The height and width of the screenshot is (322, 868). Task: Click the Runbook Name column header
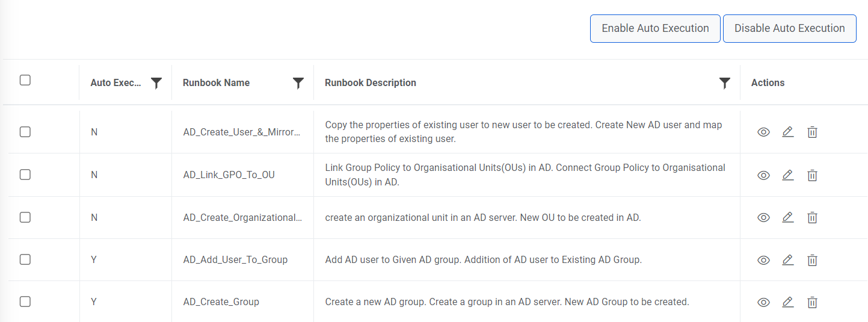(217, 83)
